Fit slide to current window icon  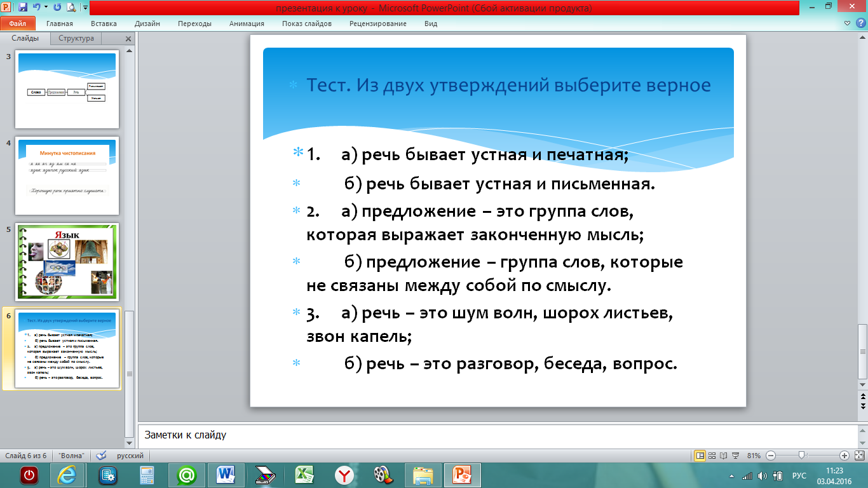tap(858, 456)
